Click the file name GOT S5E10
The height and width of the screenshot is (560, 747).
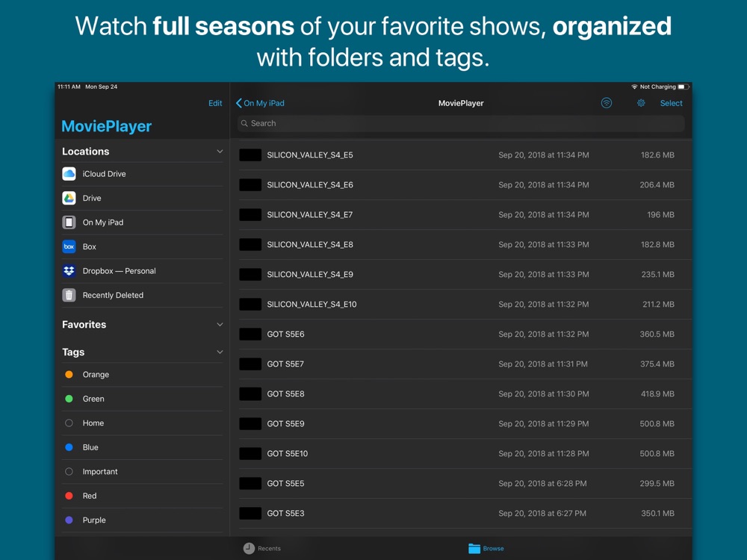coord(288,454)
